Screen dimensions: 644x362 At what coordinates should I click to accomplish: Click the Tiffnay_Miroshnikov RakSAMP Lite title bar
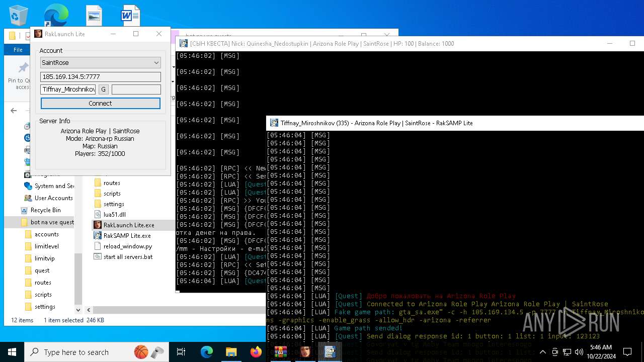[455, 123]
